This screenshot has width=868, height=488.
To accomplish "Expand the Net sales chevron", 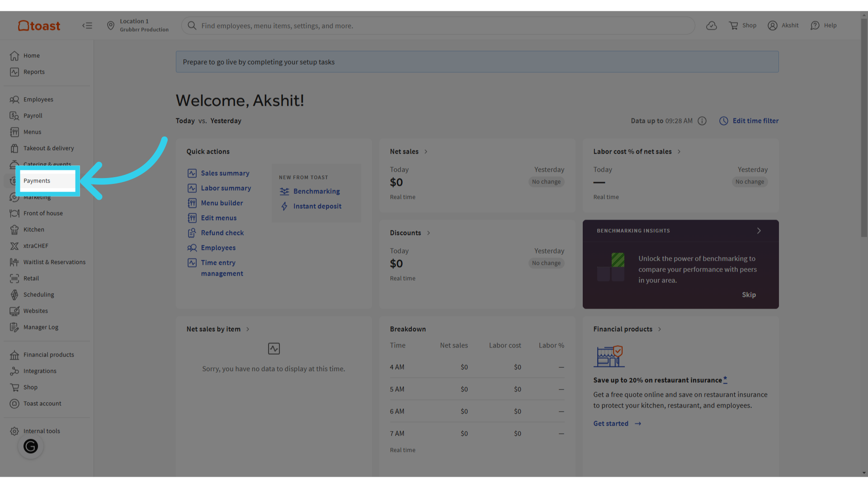I will 426,151.
